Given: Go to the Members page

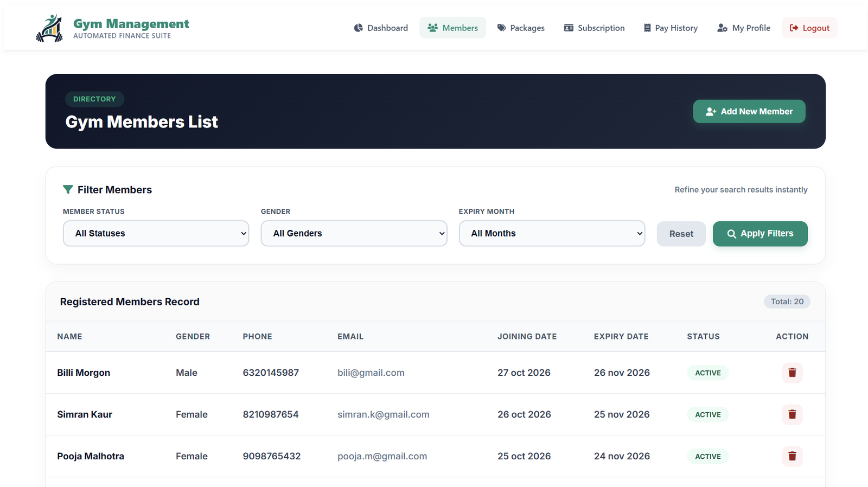Looking at the screenshot, I should pyautogui.click(x=452, y=28).
